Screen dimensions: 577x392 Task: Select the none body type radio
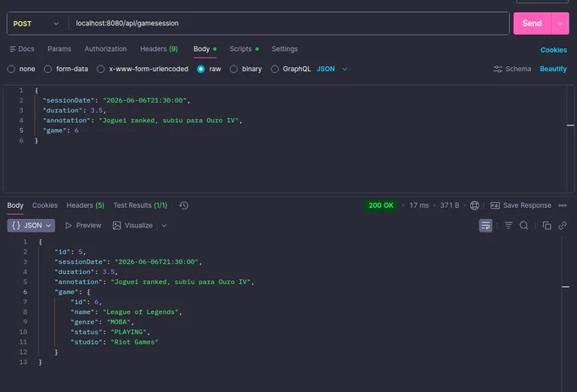point(11,69)
